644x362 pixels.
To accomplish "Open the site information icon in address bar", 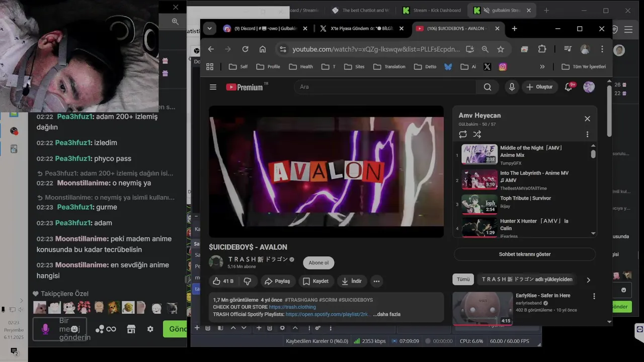I will 283,49.
